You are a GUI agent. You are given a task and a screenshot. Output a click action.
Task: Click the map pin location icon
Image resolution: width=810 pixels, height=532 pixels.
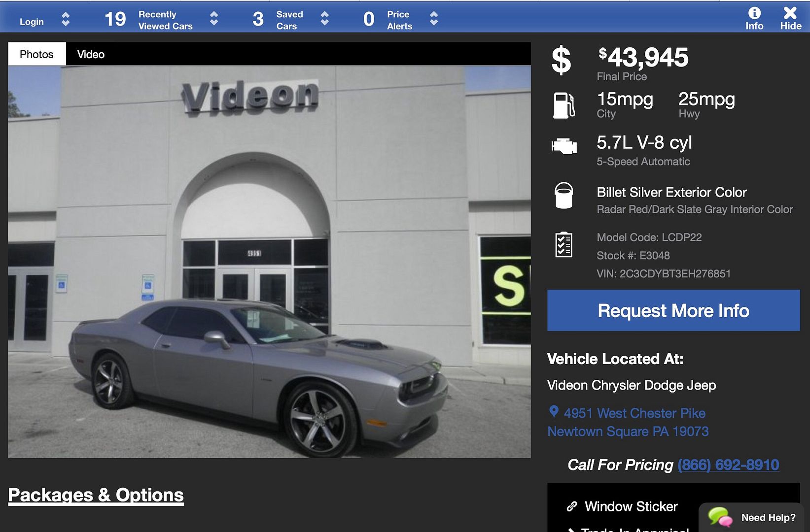[554, 412]
